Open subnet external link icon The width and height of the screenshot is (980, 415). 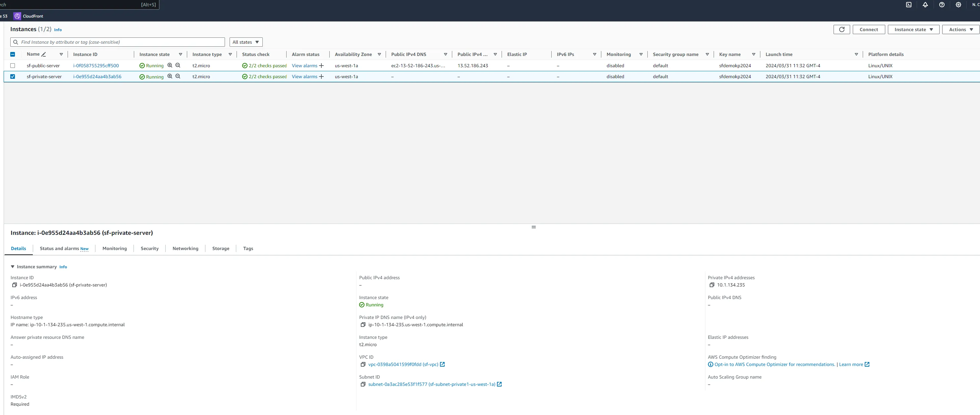500,384
